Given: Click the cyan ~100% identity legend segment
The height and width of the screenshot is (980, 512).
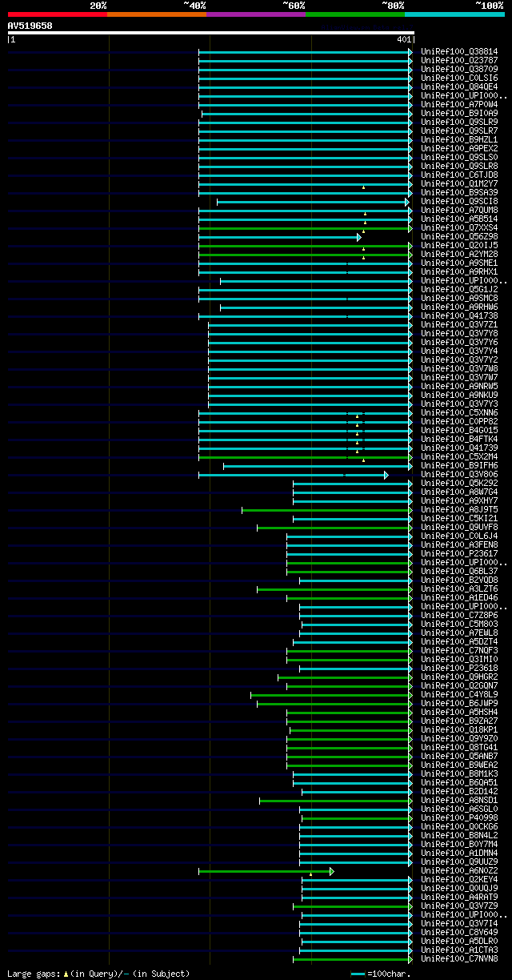Looking at the screenshot, I should click(x=454, y=14).
